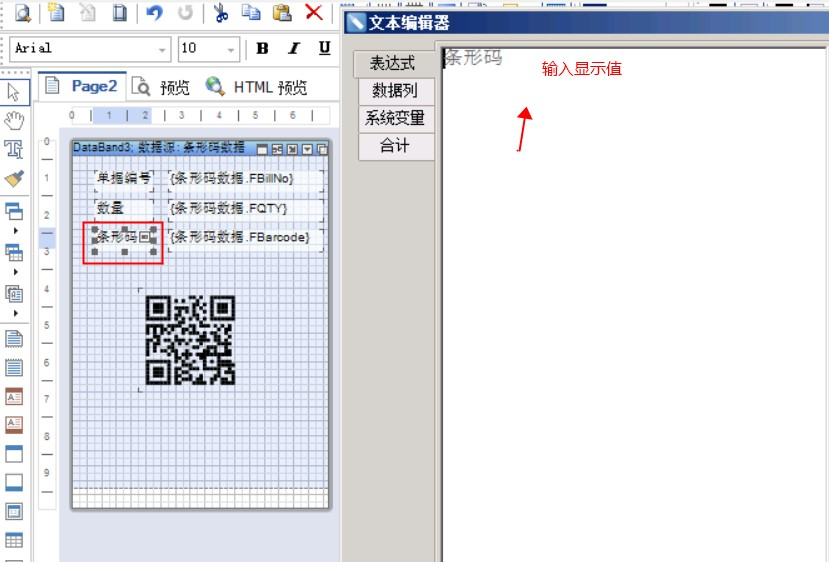This screenshot has width=829, height=562.
Task: Choose the text edit tool in toolbox
Action: [14, 150]
